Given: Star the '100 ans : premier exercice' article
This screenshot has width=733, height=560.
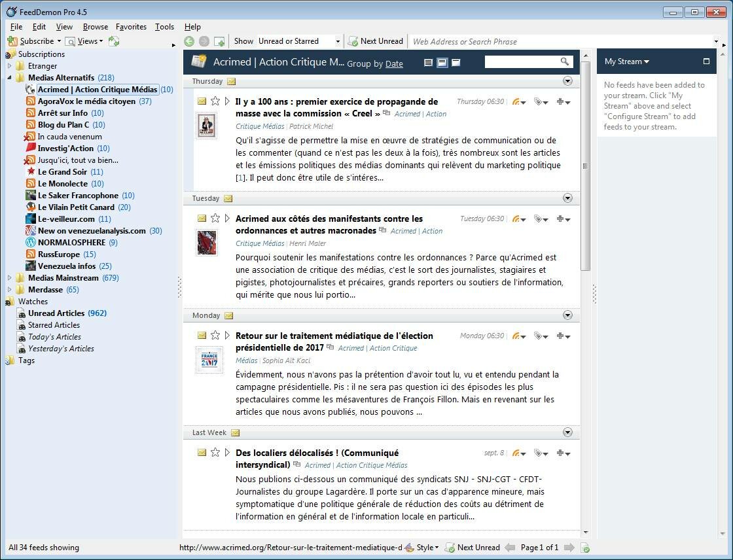Looking at the screenshot, I should 215,101.
